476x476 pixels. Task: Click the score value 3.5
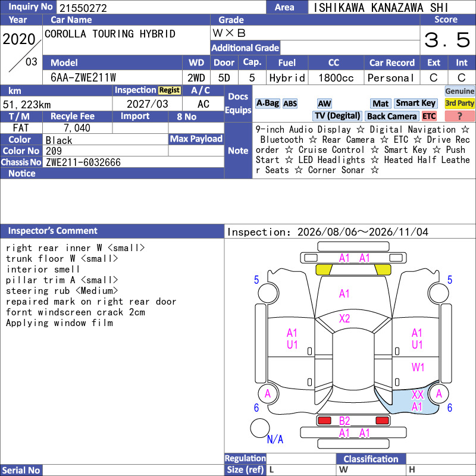[x=447, y=40]
